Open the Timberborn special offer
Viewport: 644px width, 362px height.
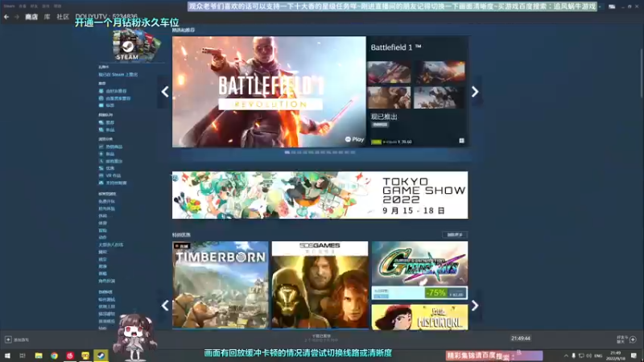click(221, 285)
